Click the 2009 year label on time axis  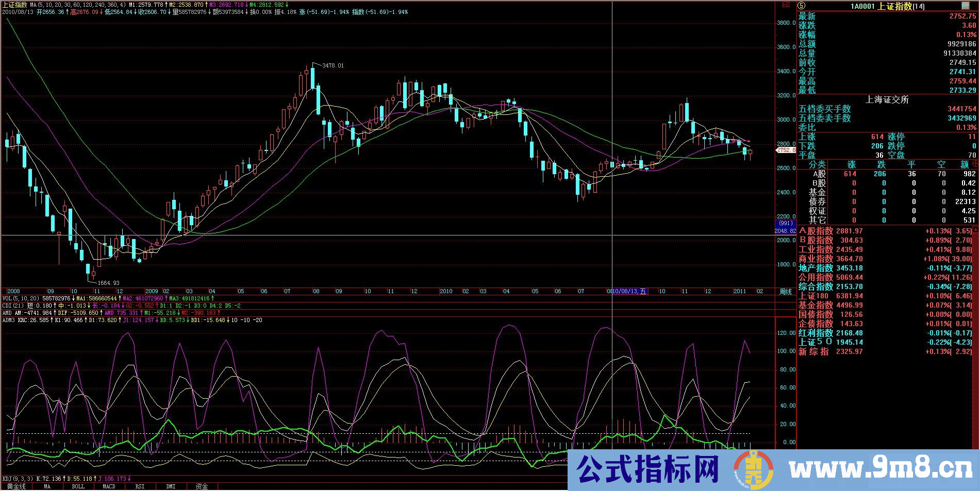(x=152, y=292)
